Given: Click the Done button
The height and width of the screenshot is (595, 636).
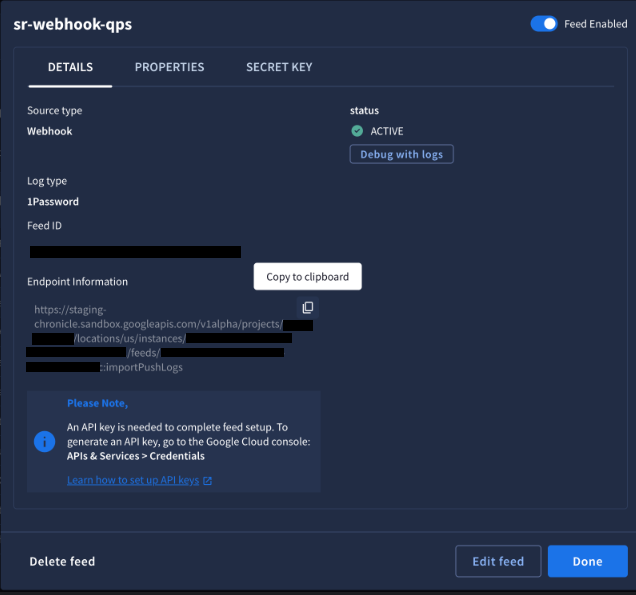Looking at the screenshot, I should [587, 561].
